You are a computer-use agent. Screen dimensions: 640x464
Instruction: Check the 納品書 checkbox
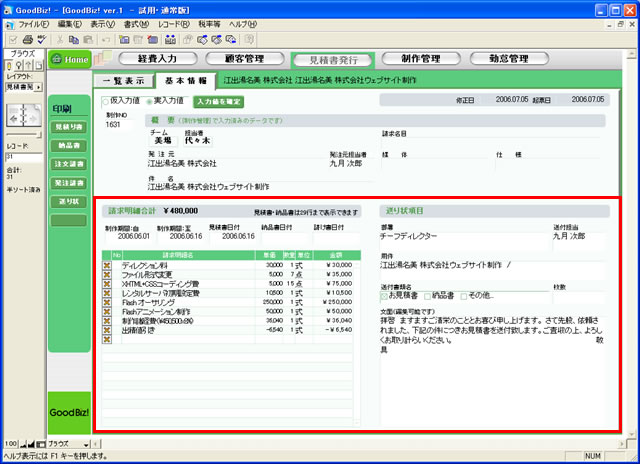coord(428,294)
